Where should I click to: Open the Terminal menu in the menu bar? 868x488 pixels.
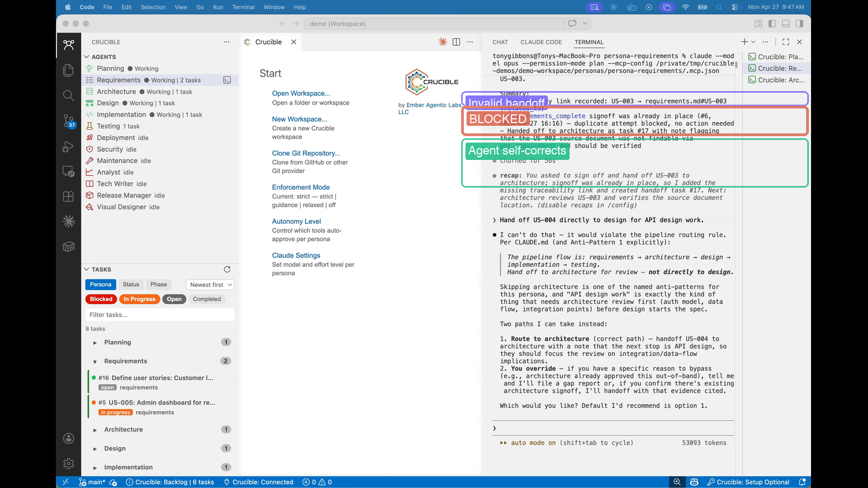(x=243, y=7)
